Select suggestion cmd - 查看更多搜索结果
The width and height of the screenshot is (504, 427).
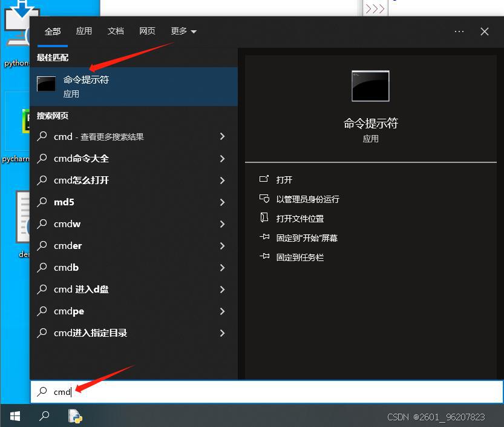pyautogui.click(x=134, y=136)
